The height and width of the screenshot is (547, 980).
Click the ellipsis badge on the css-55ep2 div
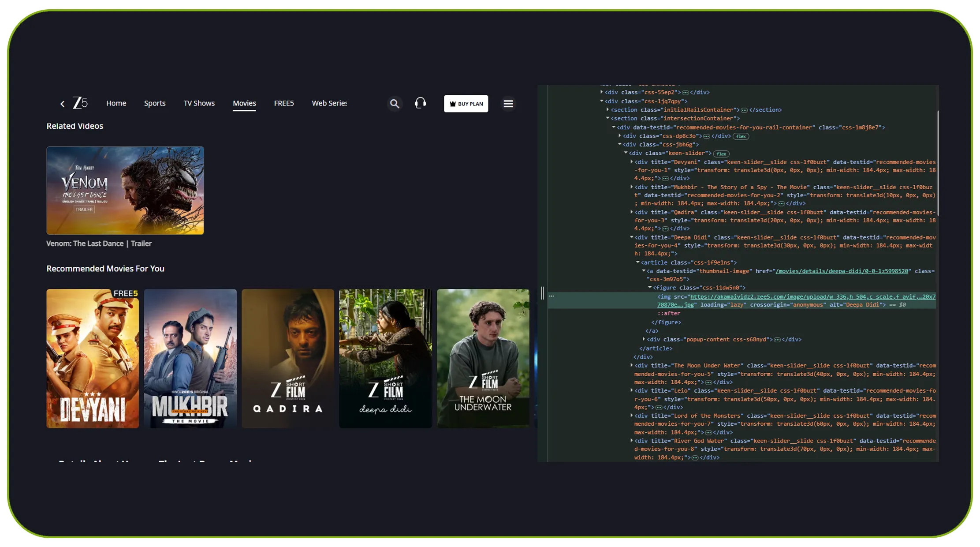click(686, 93)
